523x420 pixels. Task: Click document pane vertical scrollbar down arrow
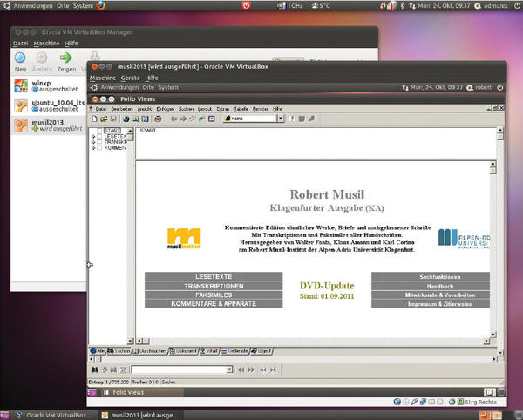pos(493,335)
